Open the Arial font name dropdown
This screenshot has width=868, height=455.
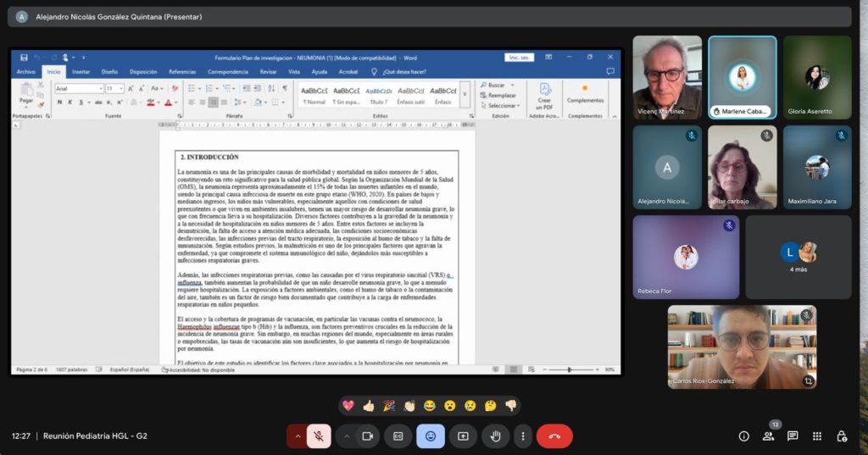point(98,88)
